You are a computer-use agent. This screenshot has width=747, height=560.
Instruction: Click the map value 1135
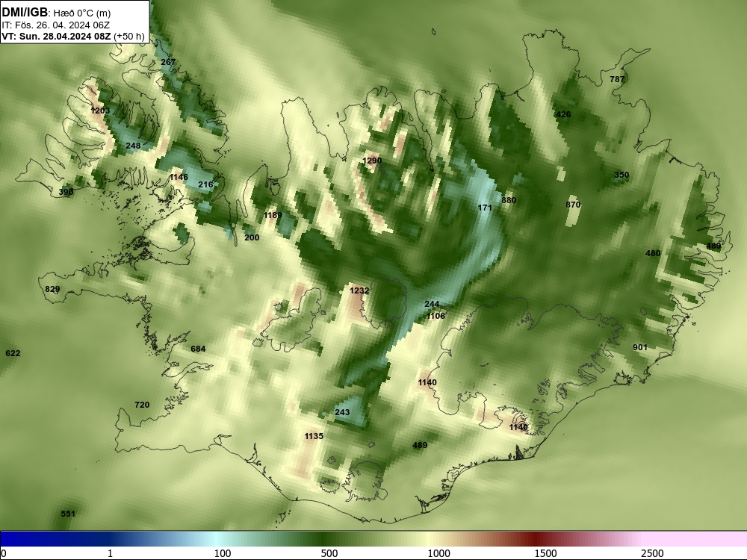tap(314, 436)
